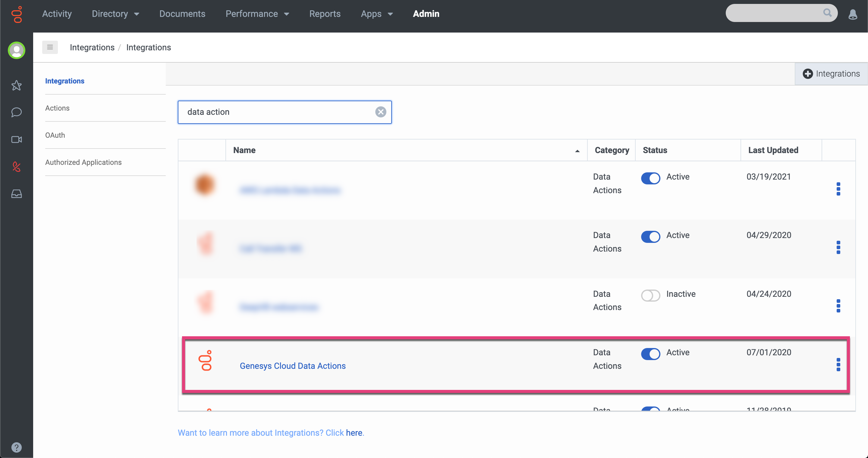Enable the inactive integration status toggle

coord(650,295)
